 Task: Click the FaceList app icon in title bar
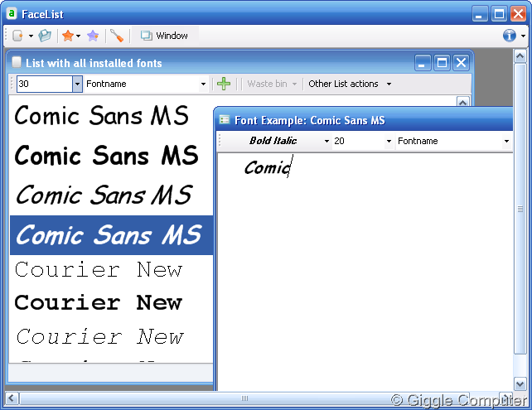12,14
